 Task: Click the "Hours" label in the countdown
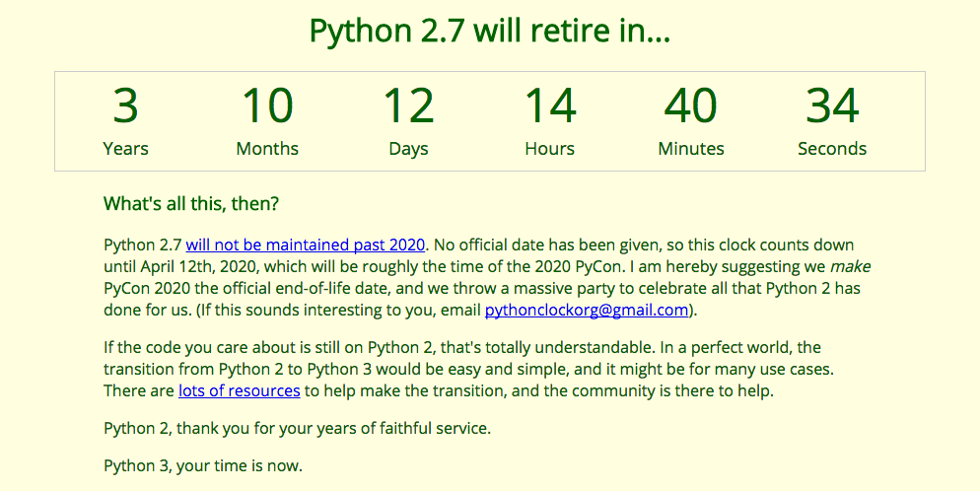pyautogui.click(x=549, y=149)
